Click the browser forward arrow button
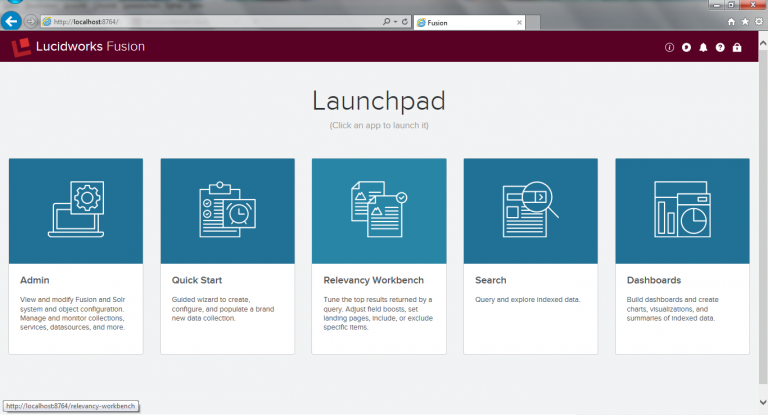Screen dimensions: 768x415 [31, 21]
